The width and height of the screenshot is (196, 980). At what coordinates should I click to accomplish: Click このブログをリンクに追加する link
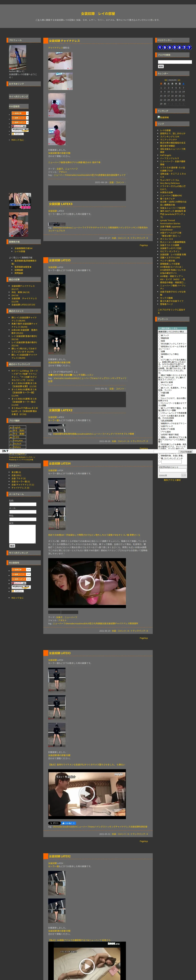pos(172,311)
